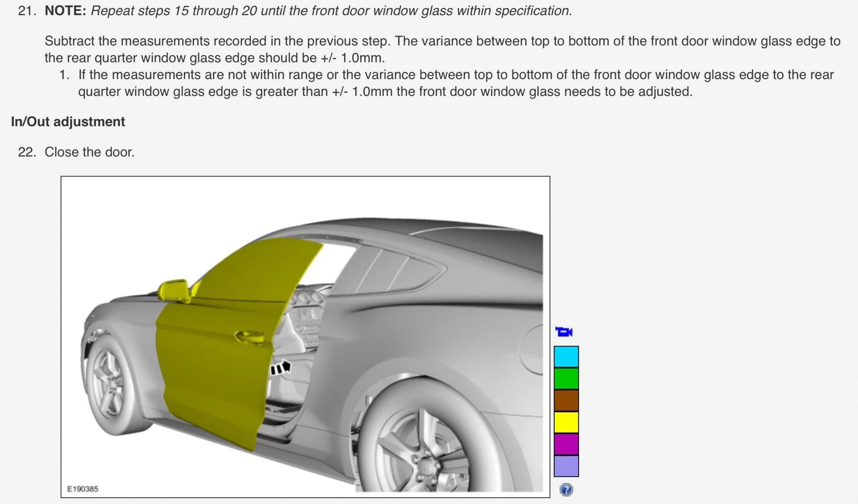Viewport: 858px width, 504px height.
Task: Click the step 22 "Close the door." text
Action: click(89, 152)
